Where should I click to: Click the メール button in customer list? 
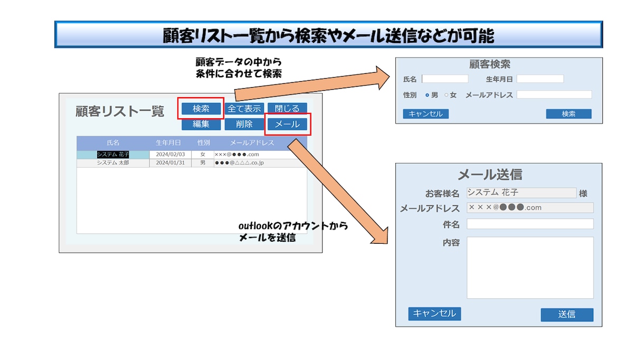[x=287, y=125]
